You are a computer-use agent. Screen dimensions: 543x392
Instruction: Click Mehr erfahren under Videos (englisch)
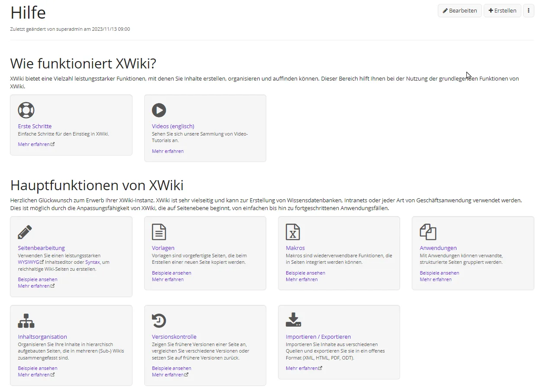point(168,151)
